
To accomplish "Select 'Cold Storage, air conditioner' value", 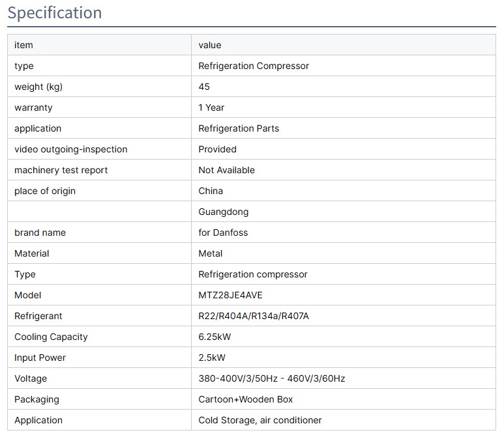I will [x=260, y=420].
